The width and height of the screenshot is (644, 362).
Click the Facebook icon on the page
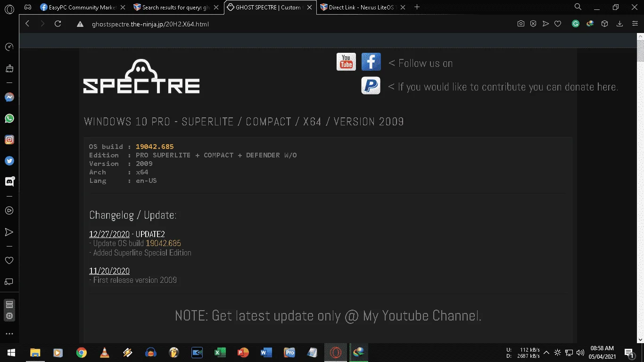[371, 62]
